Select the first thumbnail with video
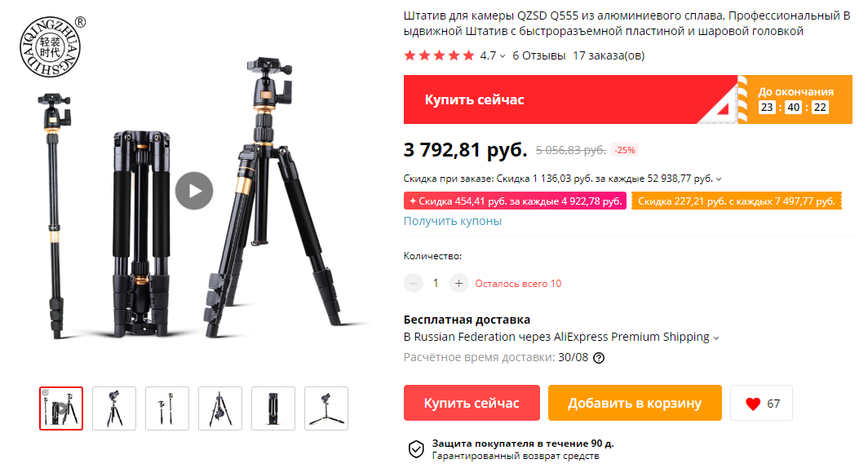The image size is (868, 468). click(61, 408)
